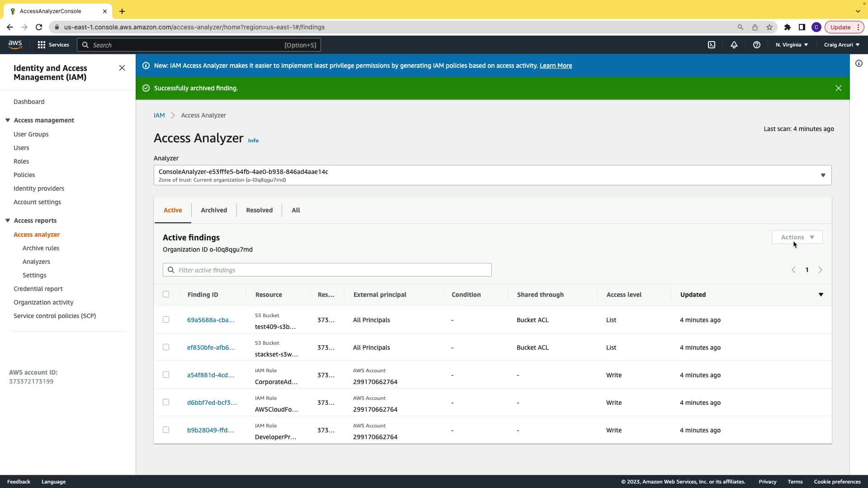Click browser extensions puzzle icon

[788, 27]
